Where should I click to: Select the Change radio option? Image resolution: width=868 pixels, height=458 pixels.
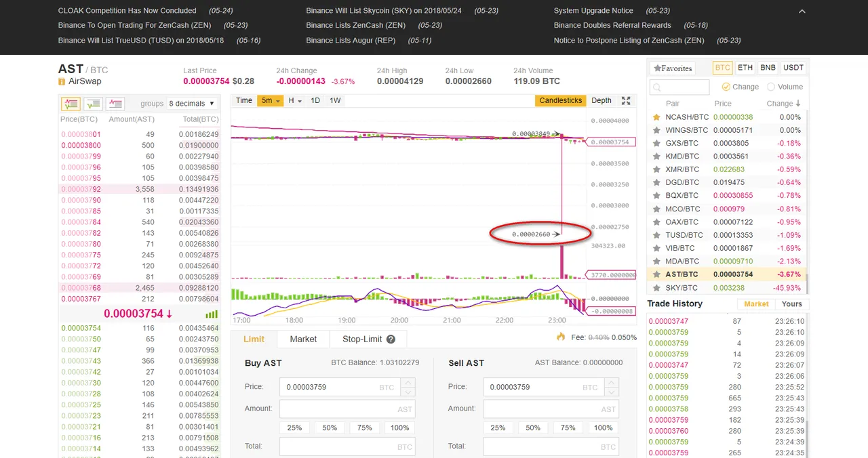(x=726, y=87)
